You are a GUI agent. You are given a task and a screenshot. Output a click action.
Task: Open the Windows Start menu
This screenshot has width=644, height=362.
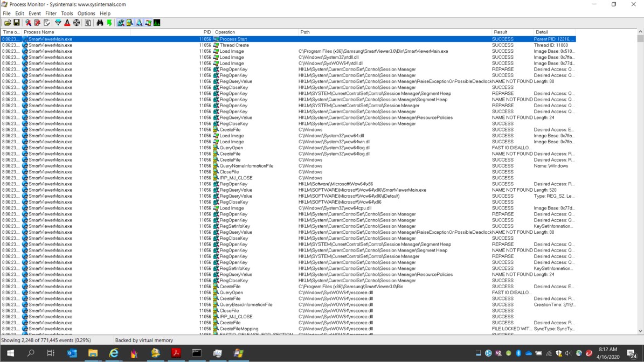[10, 353]
